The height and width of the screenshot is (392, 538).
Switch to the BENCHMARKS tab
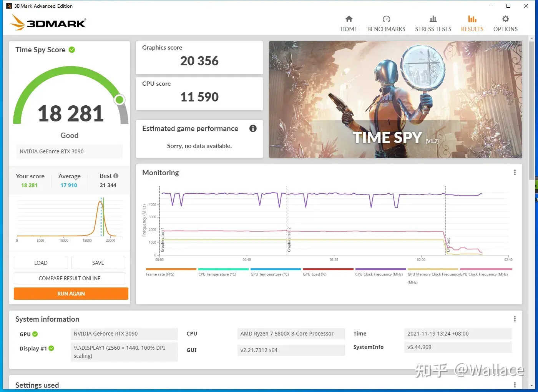click(386, 24)
